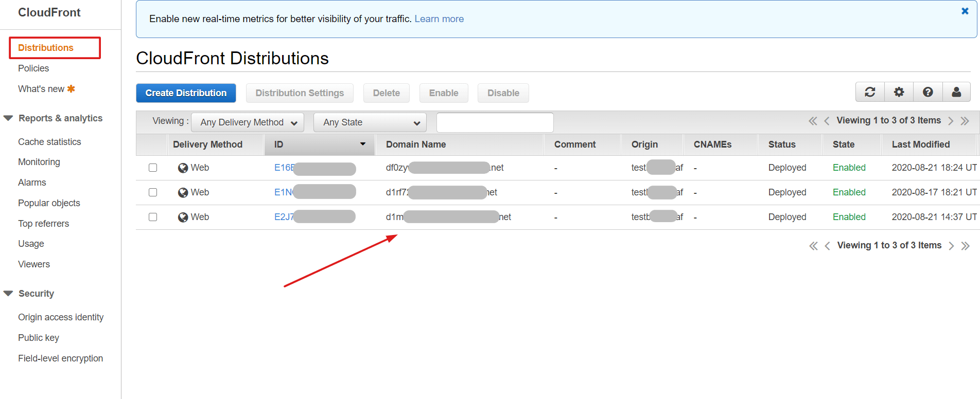Go to next page in top pagination
This screenshot has height=399, width=980.
coord(951,121)
